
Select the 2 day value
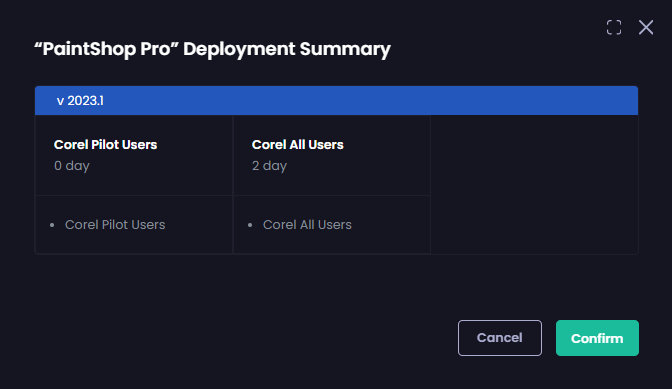click(x=269, y=166)
